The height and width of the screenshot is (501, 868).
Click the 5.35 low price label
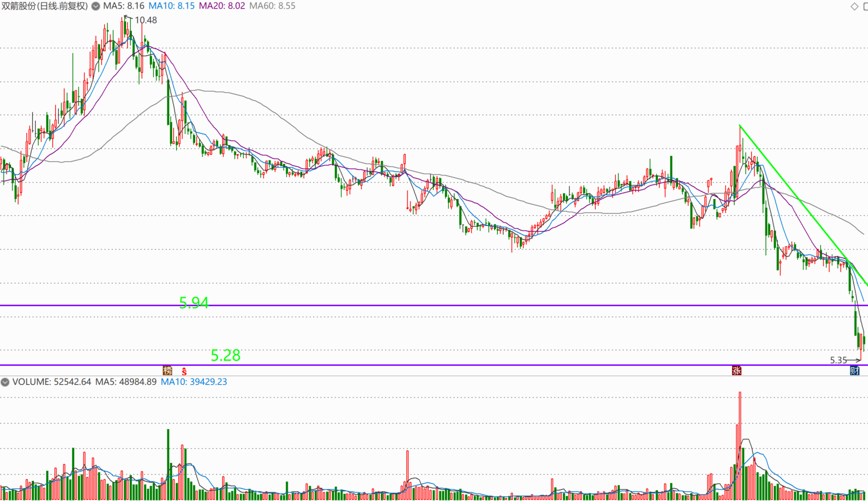(x=838, y=360)
